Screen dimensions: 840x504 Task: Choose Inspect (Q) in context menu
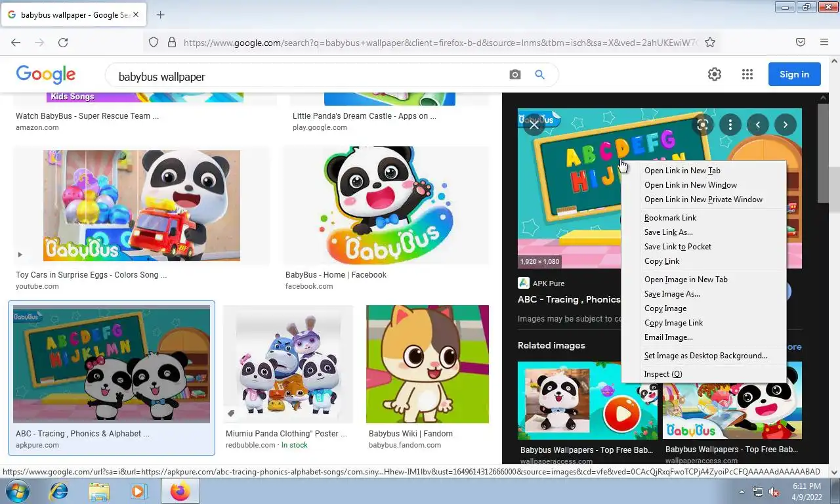[703, 374]
